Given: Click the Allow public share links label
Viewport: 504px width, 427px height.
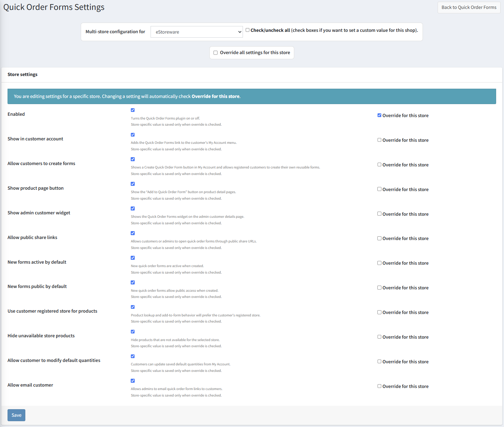Looking at the screenshot, I should 33,238.
